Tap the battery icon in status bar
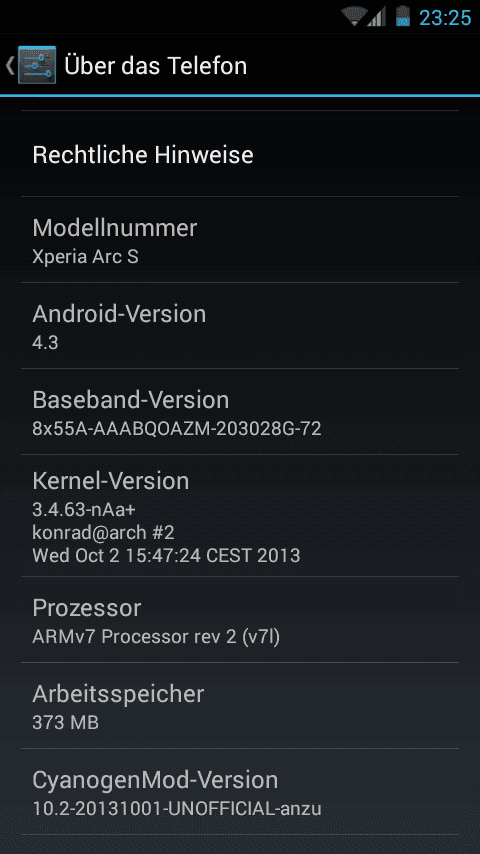Screen dimensions: 480x854 [x=403, y=16]
